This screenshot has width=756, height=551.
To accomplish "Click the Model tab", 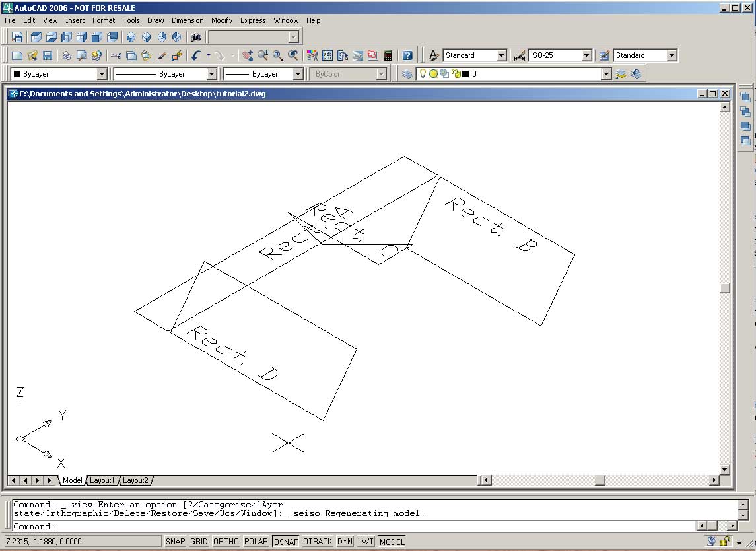I will point(73,480).
